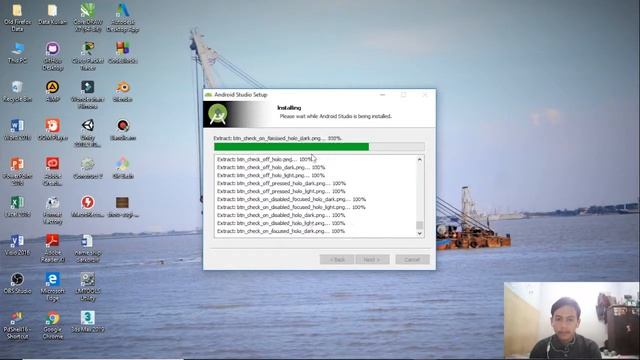
Task: Click the Android Studio logo in setup header
Action: click(x=218, y=114)
